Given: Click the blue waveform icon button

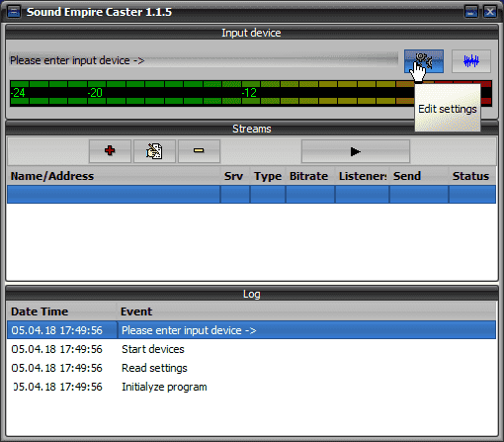Looking at the screenshot, I should click(471, 61).
